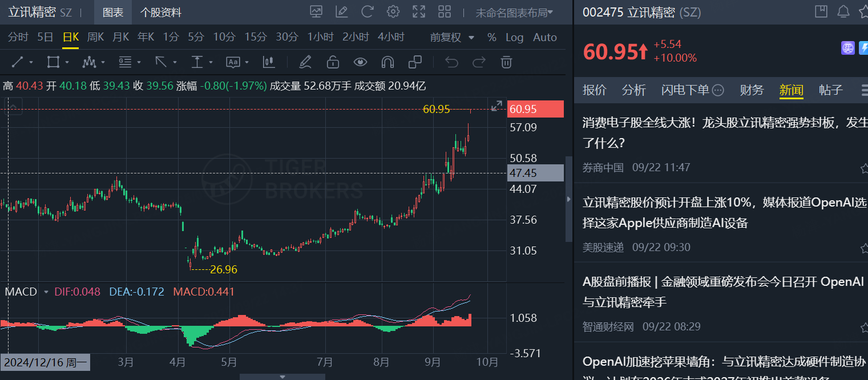
Task: Open the multi-chart grid layout icon
Action: point(445,11)
